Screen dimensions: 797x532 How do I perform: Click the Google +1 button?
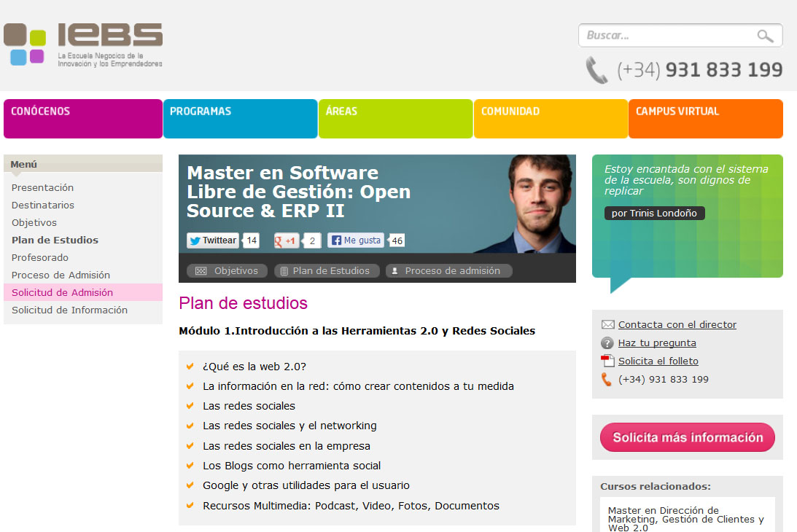tap(285, 240)
